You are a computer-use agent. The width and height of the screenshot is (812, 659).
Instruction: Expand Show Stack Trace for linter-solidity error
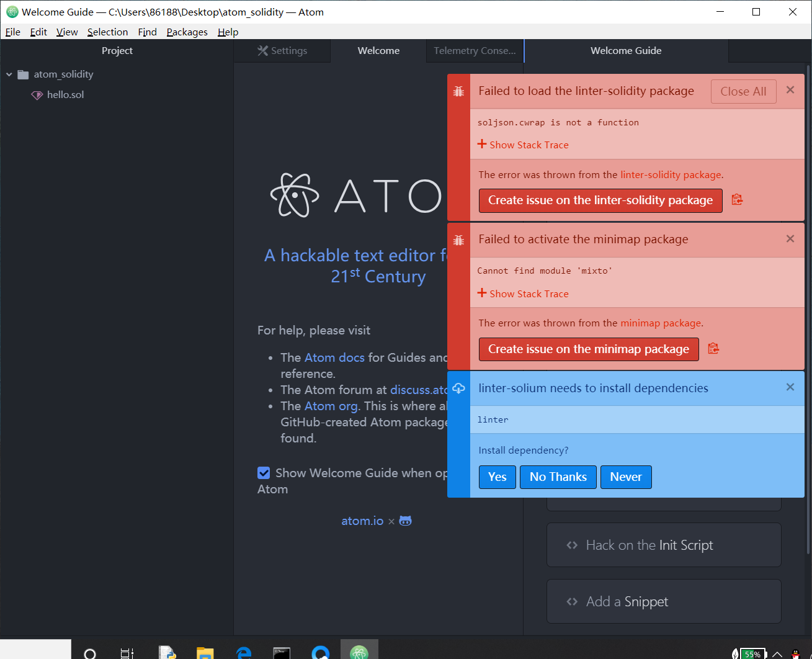click(x=523, y=145)
